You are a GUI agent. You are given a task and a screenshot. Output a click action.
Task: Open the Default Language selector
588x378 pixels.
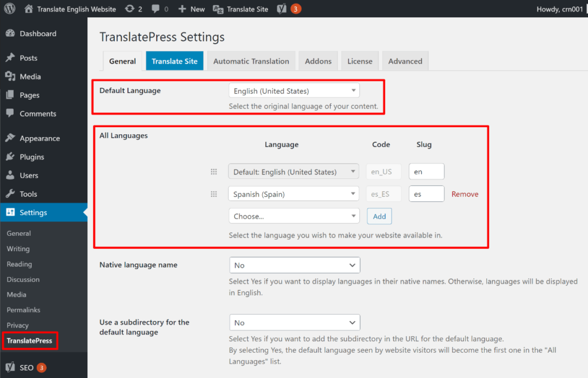coord(294,90)
